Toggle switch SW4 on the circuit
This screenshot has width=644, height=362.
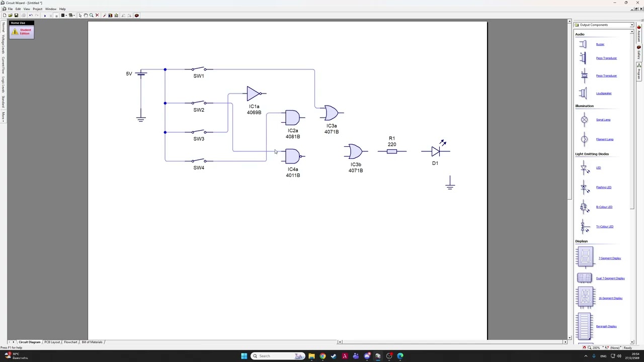tap(199, 161)
